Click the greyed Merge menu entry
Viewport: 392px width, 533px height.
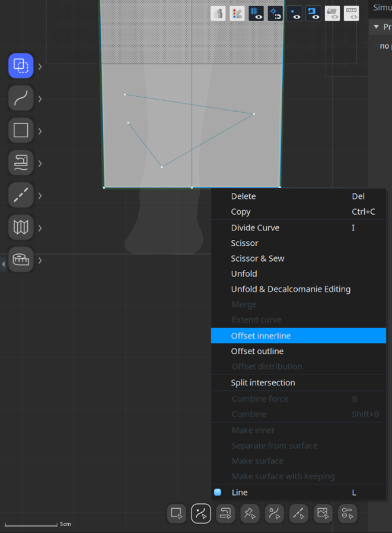[298, 304]
